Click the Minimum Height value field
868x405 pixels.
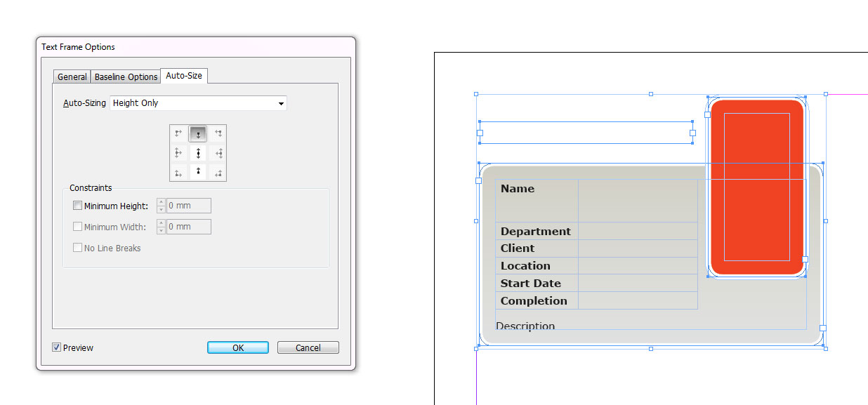[x=188, y=206]
